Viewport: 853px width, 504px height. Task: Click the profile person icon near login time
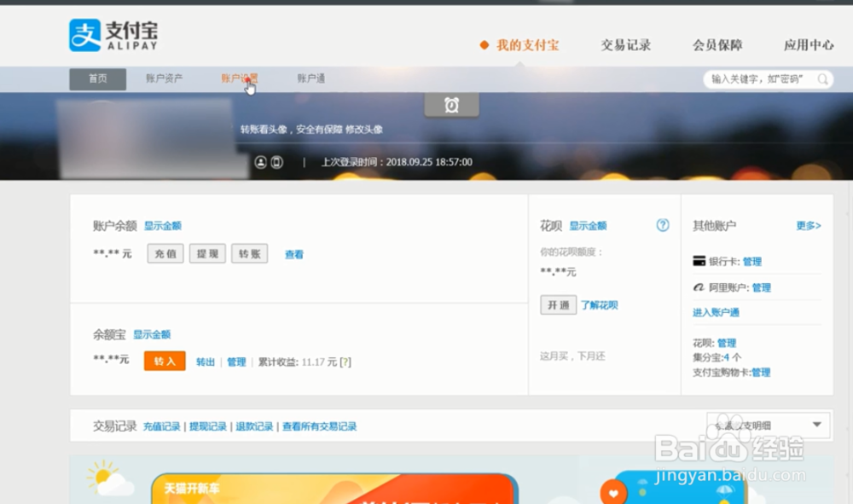pyautogui.click(x=261, y=162)
